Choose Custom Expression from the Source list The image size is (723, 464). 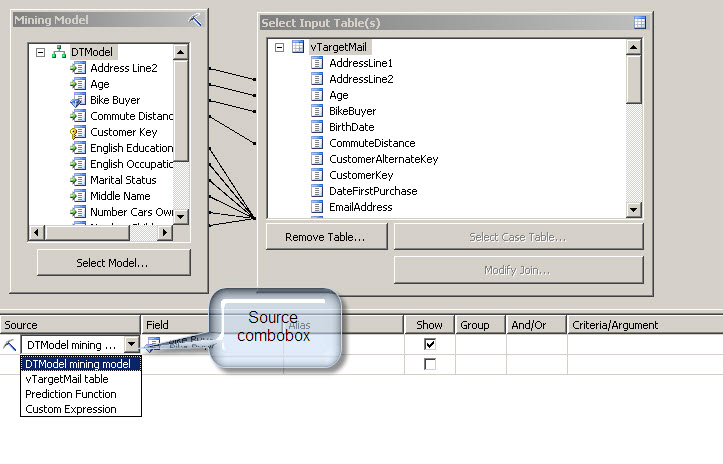point(81,409)
